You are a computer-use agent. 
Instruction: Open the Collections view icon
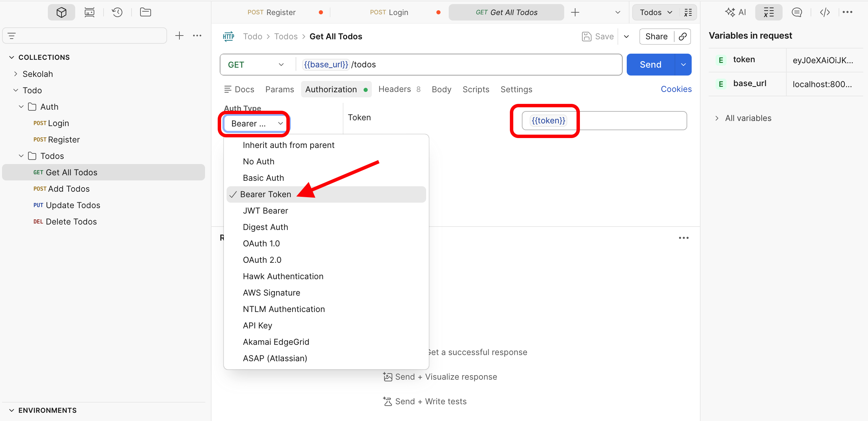[x=62, y=12]
